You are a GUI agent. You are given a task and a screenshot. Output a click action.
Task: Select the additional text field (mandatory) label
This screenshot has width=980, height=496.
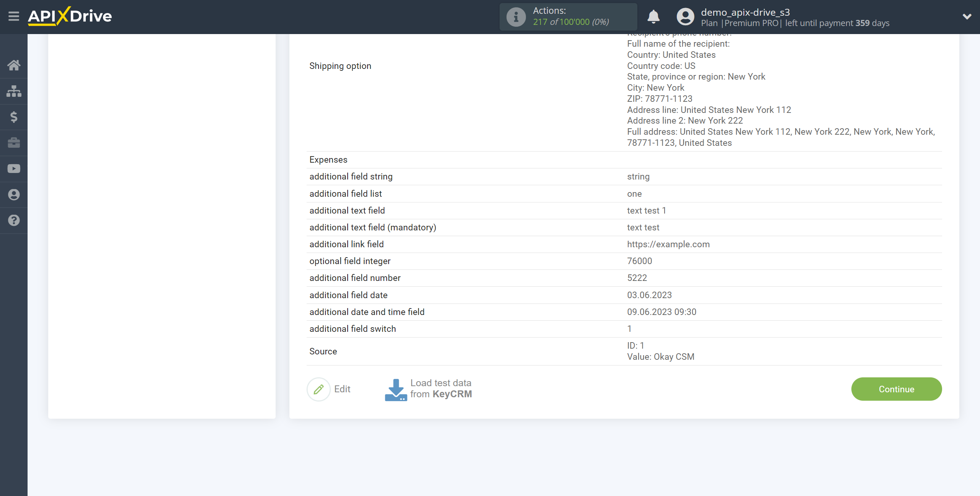tap(373, 227)
